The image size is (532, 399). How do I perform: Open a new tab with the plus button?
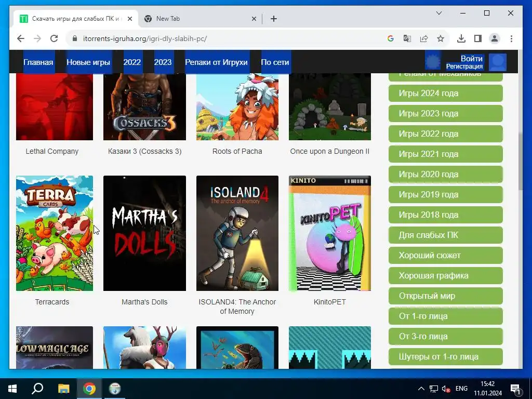click(274, 19)
